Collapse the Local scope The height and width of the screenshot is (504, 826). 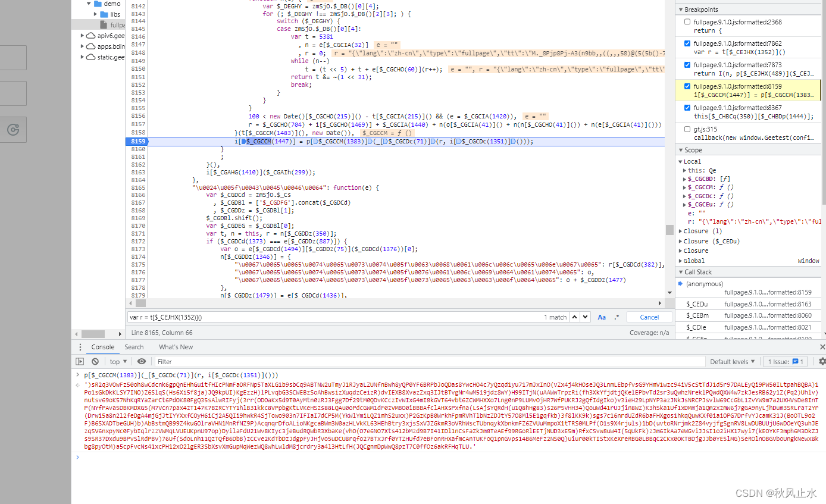pos(681,161)
